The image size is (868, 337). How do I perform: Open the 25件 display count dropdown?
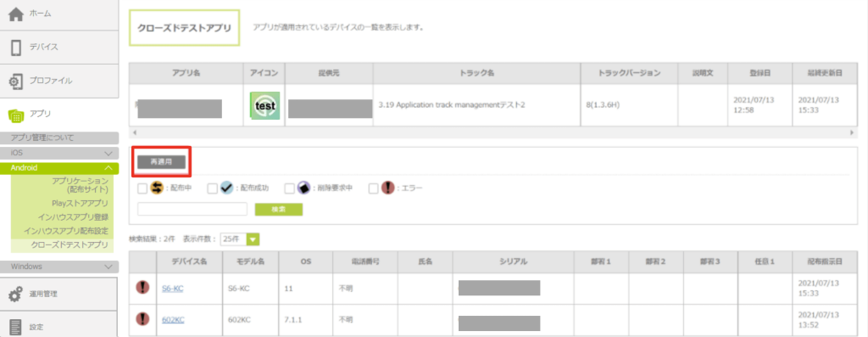coord(240,239)
